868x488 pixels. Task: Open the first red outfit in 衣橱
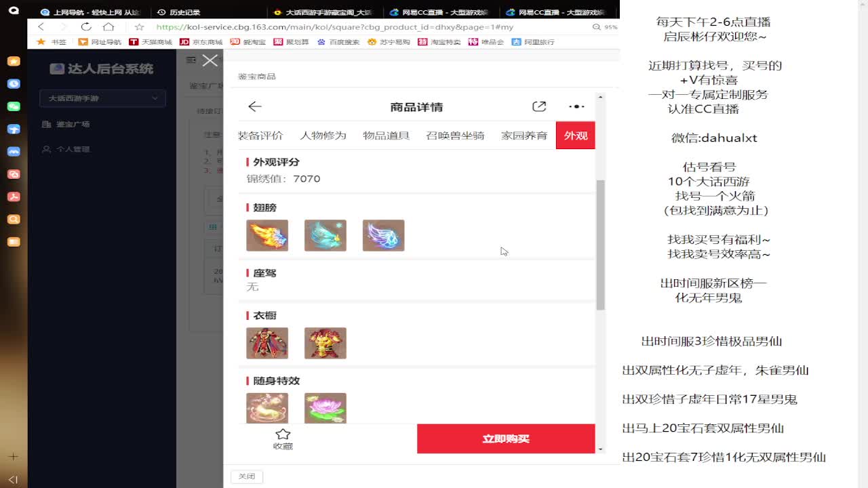(267, 343)
